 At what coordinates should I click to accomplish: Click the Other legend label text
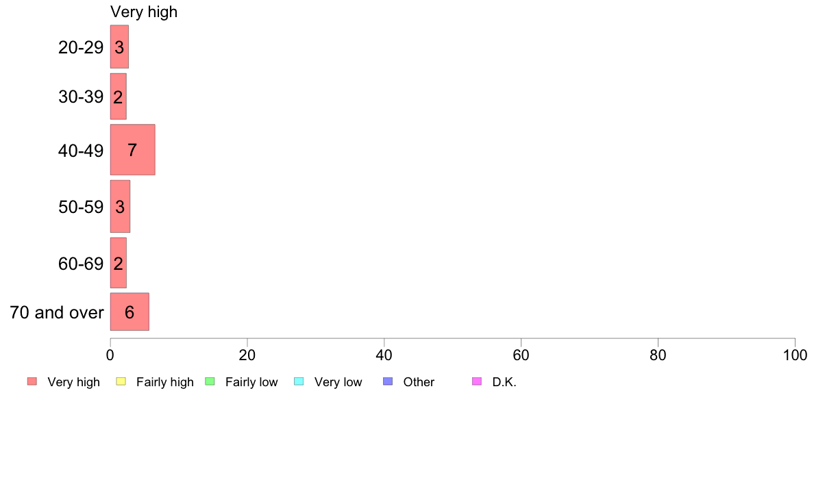coord(419,382)
